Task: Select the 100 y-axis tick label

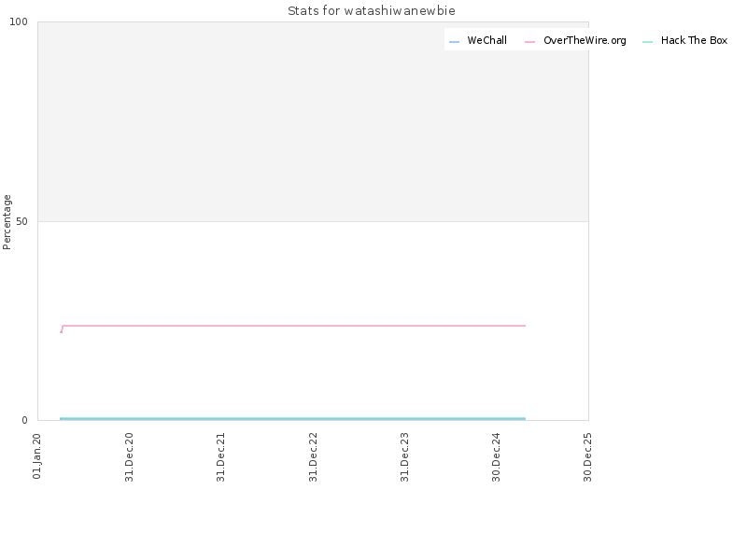Action: click(x=19, y=21)
